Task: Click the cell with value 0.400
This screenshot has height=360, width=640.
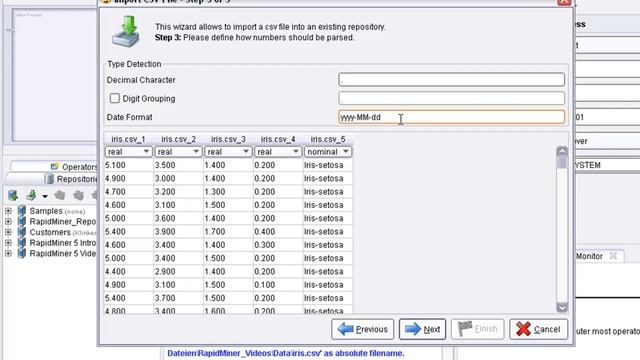Action: [278, 231]
